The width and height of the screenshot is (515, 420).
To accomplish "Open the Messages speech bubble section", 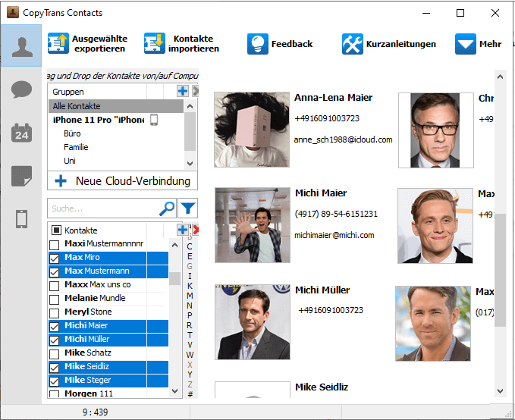I will [x=21, y=89].
